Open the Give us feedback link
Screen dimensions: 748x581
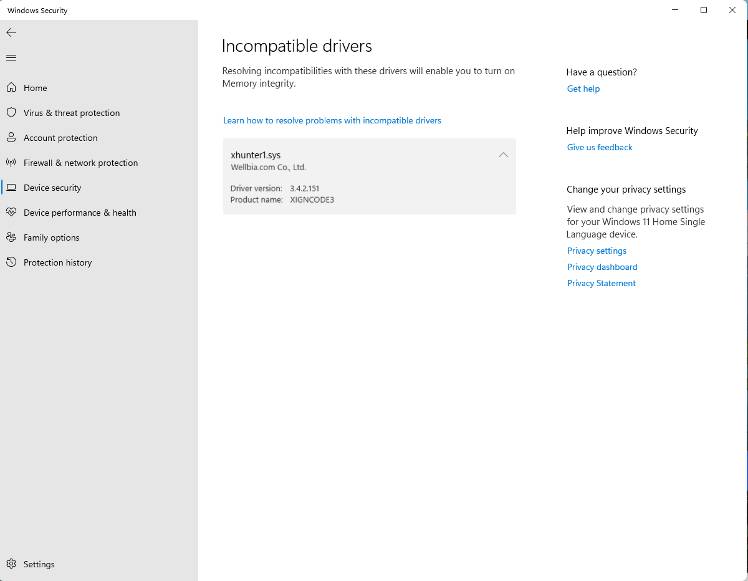(x=599, y=148)
